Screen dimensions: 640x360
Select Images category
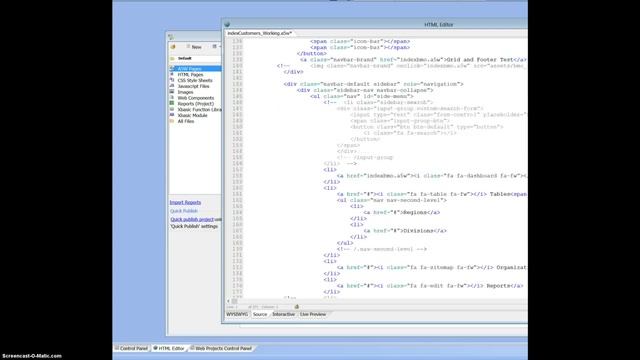pos(185,92)
